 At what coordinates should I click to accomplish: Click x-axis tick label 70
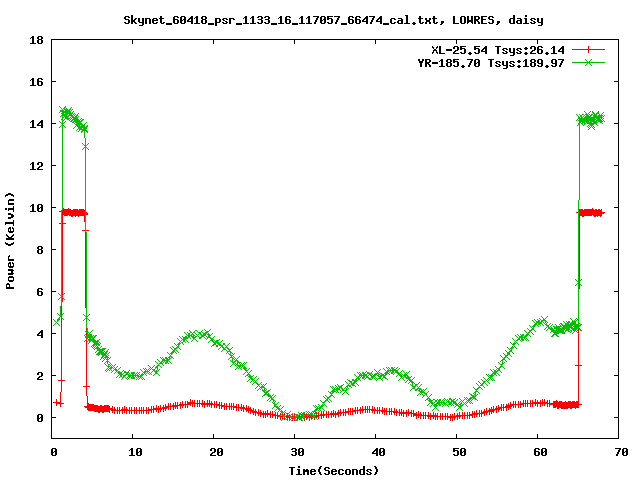(621, 452)
